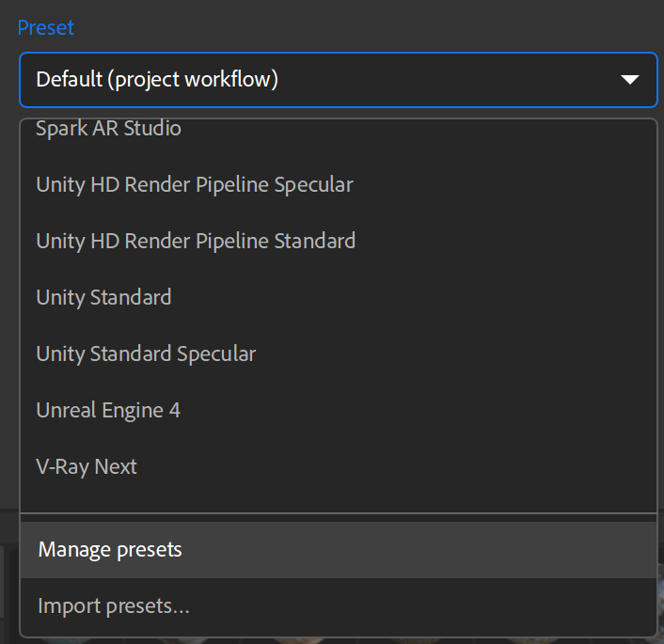Select Unreal Engine 4 preset

[108, 410]
